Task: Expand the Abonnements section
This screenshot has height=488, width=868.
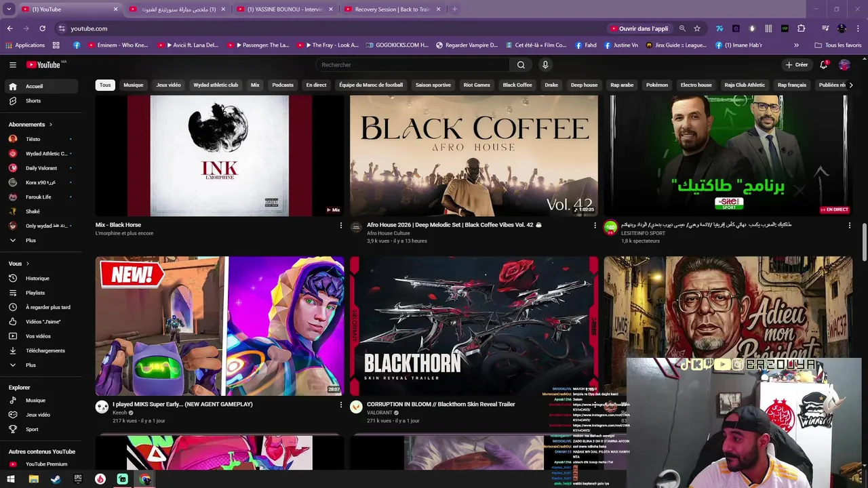Action: (31, 125)
